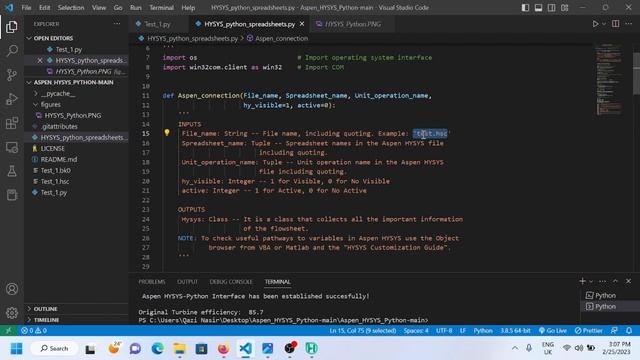The height and width of the screenshot is (360, 640).
Task: Split the editor to the right
Action: [616, 24]
